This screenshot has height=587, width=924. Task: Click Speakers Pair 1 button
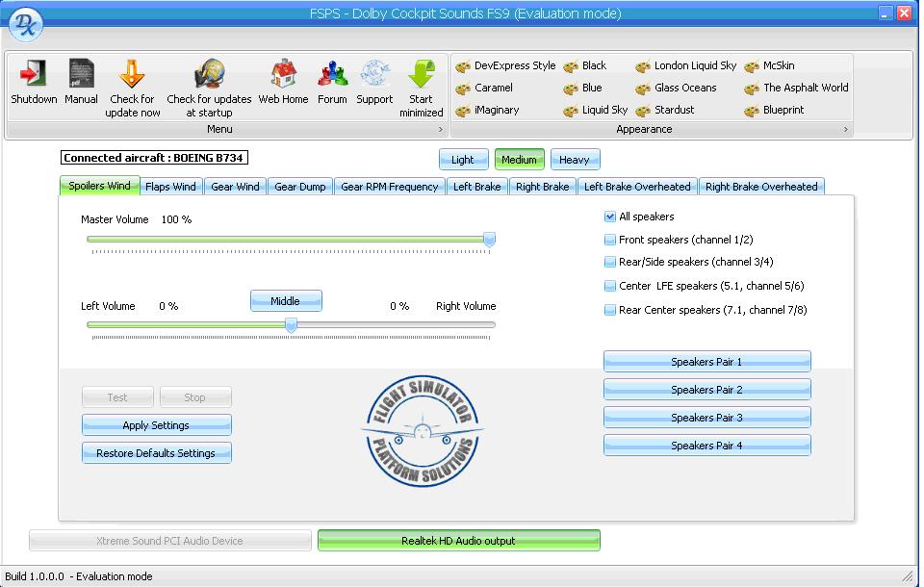pos(706,362)
